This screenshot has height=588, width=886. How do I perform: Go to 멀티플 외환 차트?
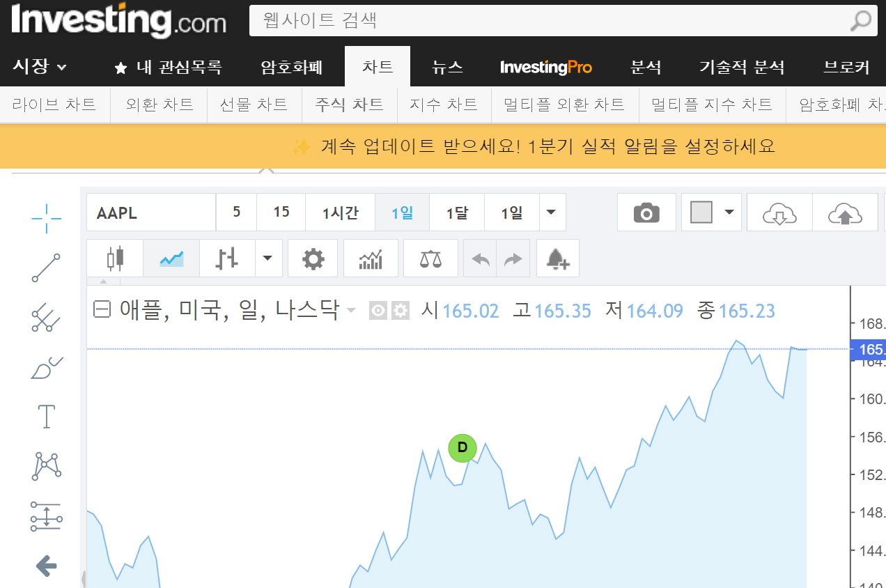[x=564, y=105]
